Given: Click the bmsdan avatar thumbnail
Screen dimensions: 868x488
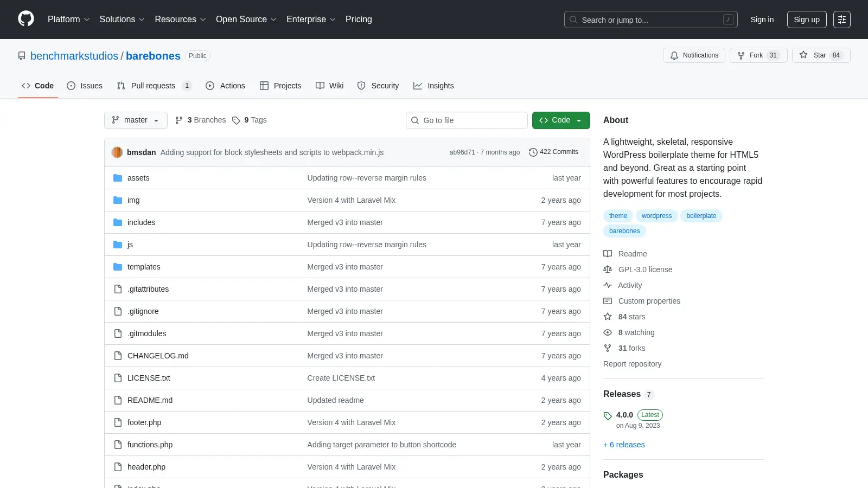Looking at the screenshot, I should pyautogui.click(x=117, y=152).
